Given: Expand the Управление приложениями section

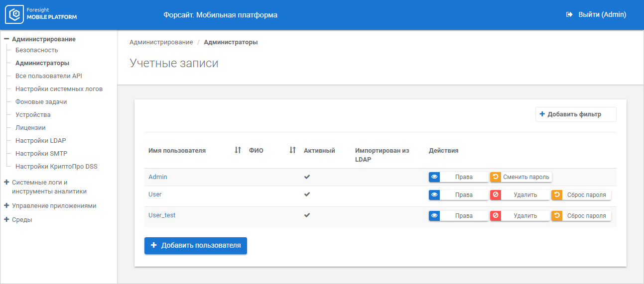Looking at the screenshot, I should pyautogui.click(x=7, y=205).
